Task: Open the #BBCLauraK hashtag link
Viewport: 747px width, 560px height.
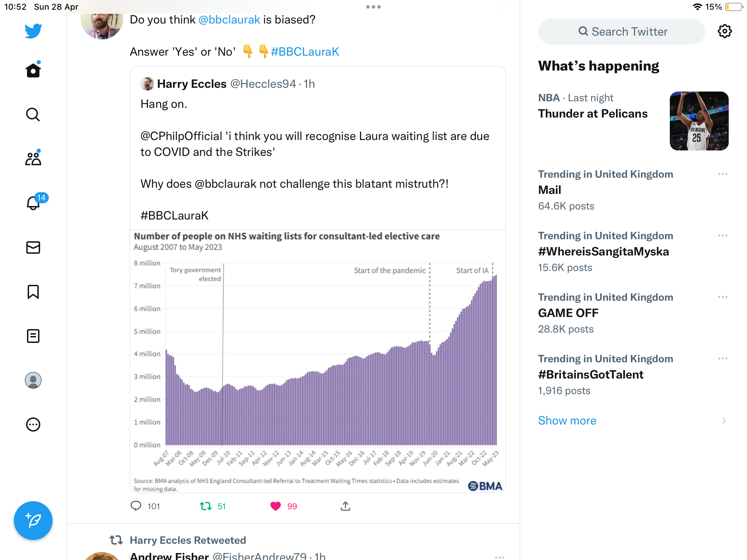Action: [305, 52]
